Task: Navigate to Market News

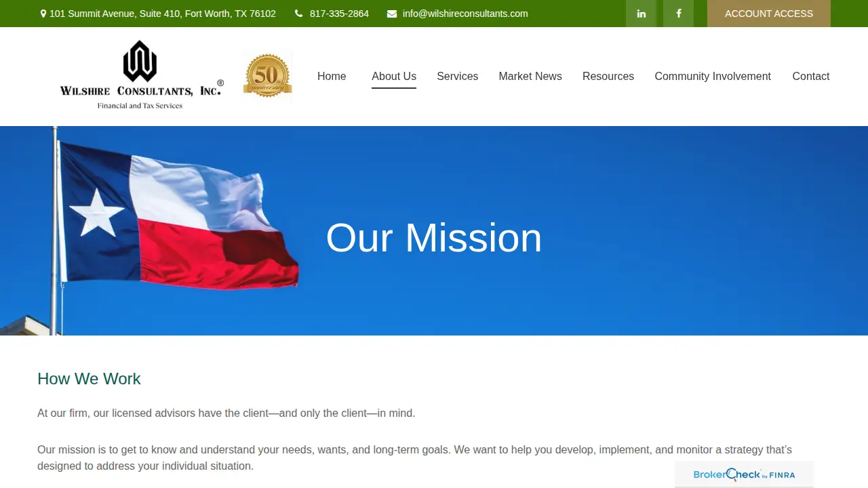Action: coord(530,77)
